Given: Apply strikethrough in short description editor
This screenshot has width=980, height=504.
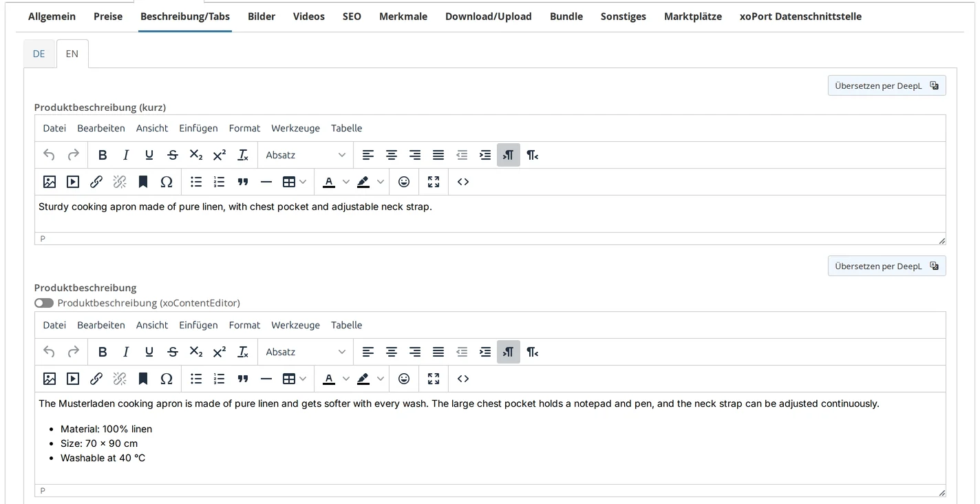Looking at the screenshot, I should click(x=173, y=155).
